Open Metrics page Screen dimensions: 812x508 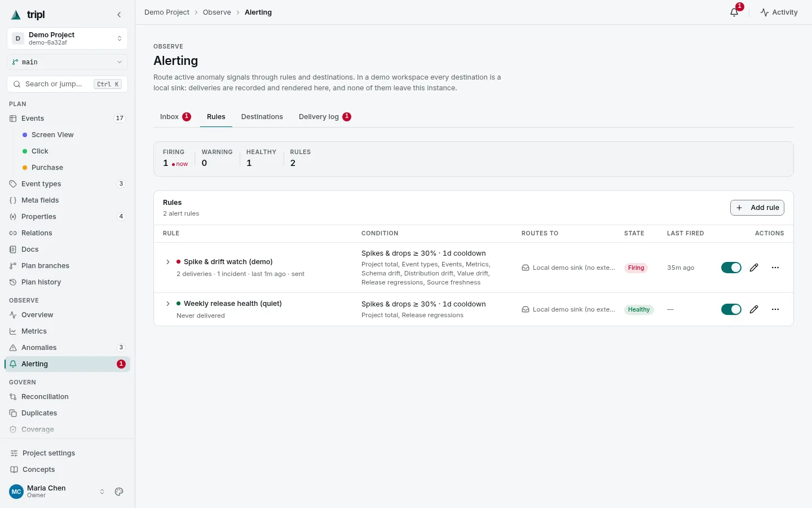[67, 331]
